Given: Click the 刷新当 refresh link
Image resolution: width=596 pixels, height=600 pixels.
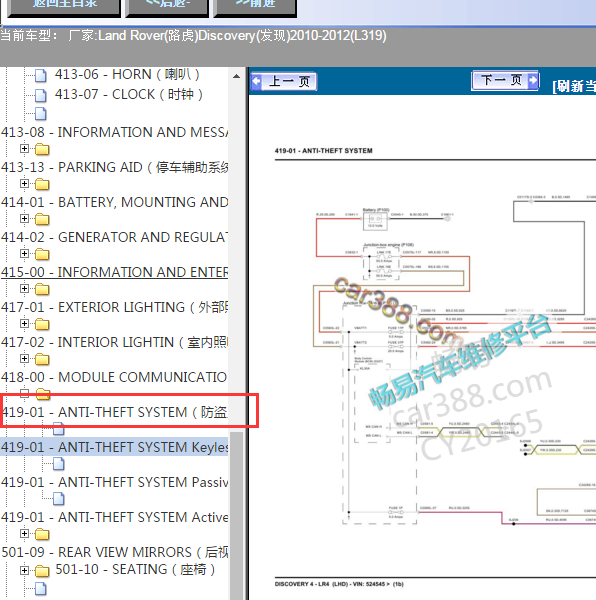Looking at the screenshot, I should [x=574, y=86].
